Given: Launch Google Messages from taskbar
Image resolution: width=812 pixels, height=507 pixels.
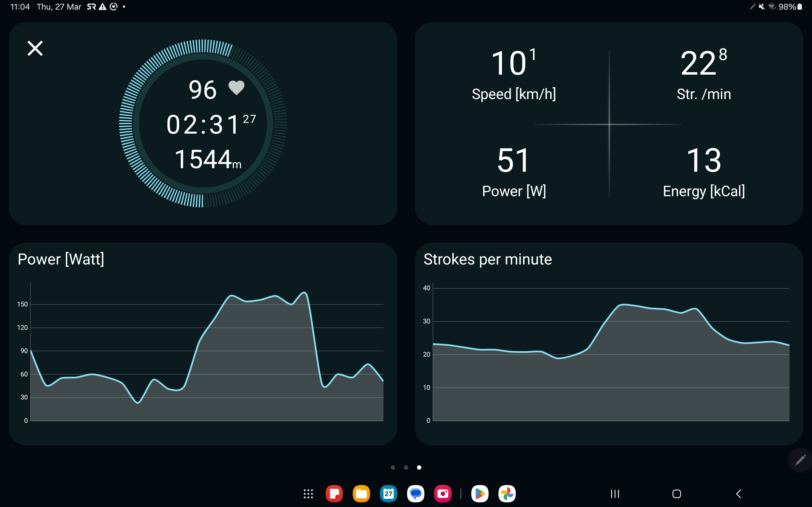Looking at the screenshot, I should tap(415, 494).
